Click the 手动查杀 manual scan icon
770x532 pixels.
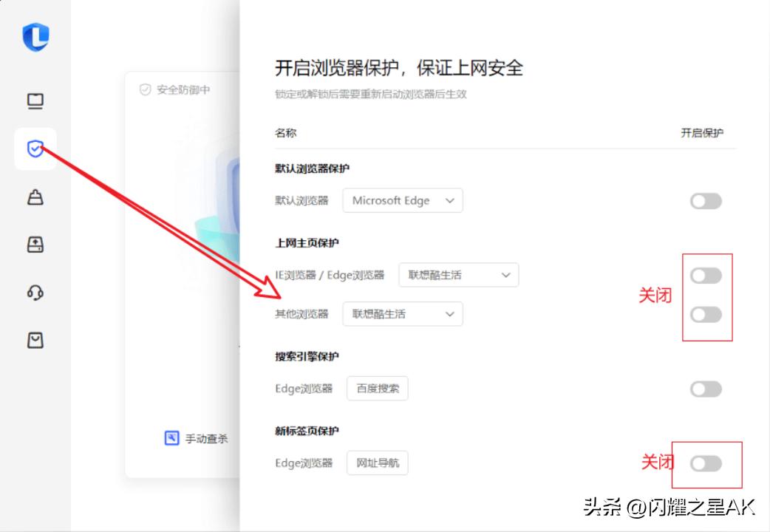tap(171, 438)
